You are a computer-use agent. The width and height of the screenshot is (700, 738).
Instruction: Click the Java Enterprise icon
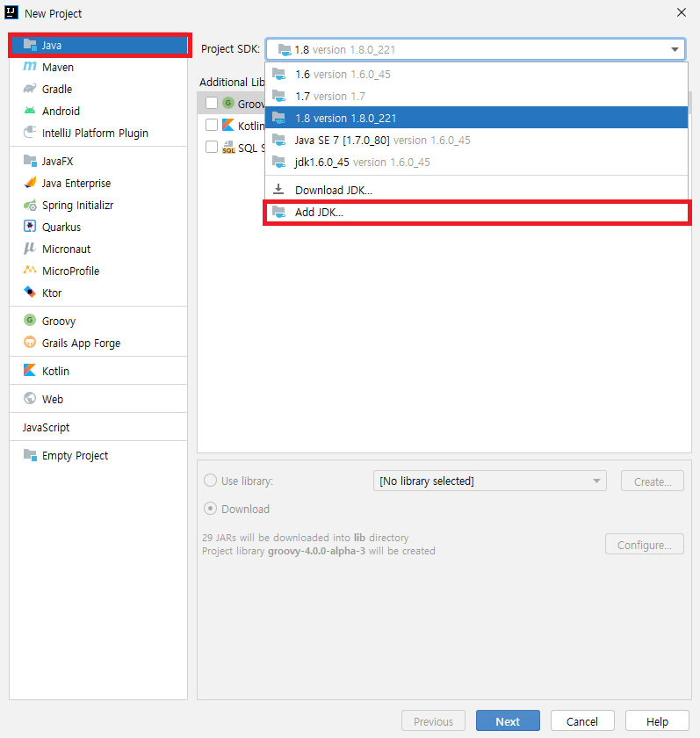click(30, 183)
